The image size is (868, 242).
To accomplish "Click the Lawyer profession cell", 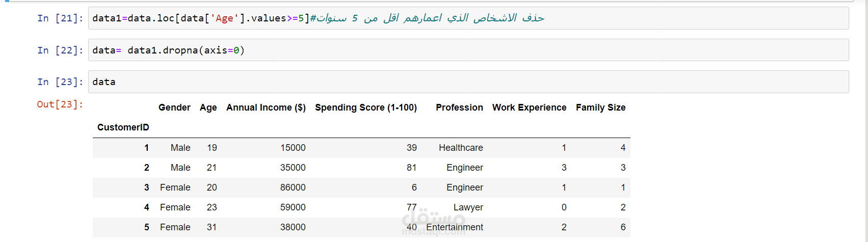I will click(468, 207).
